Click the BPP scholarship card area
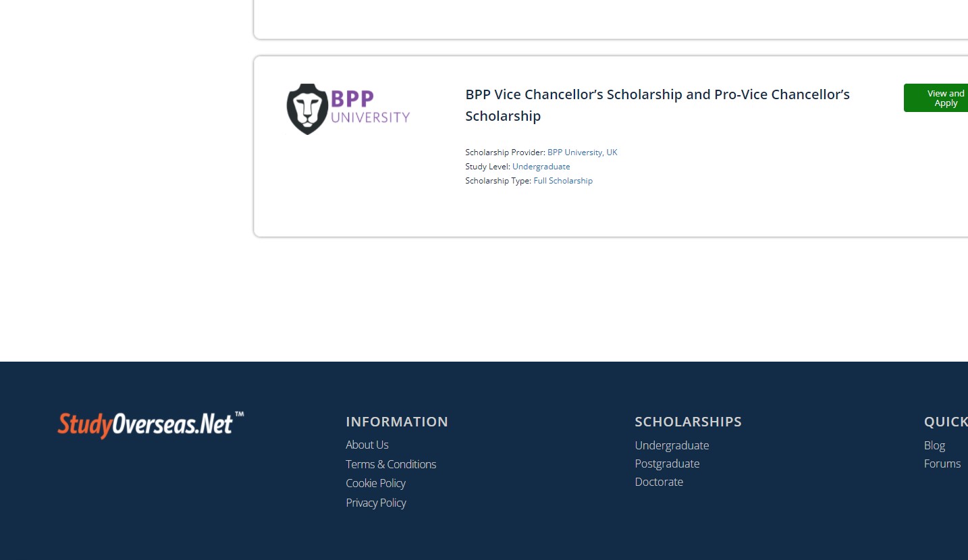 point(611,146)
